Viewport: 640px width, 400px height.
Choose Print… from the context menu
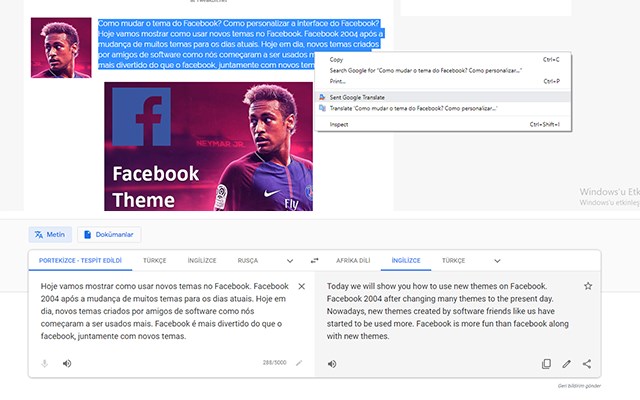click(x=443, y=81)
